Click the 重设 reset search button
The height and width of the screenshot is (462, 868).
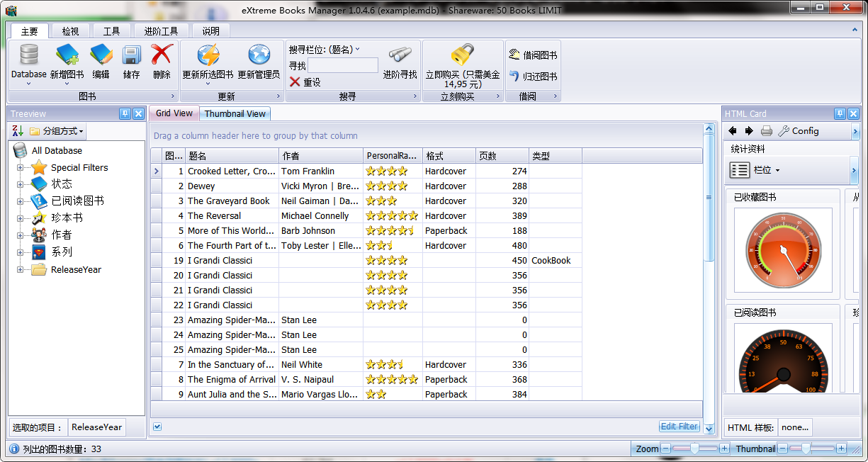click(305, 82)
